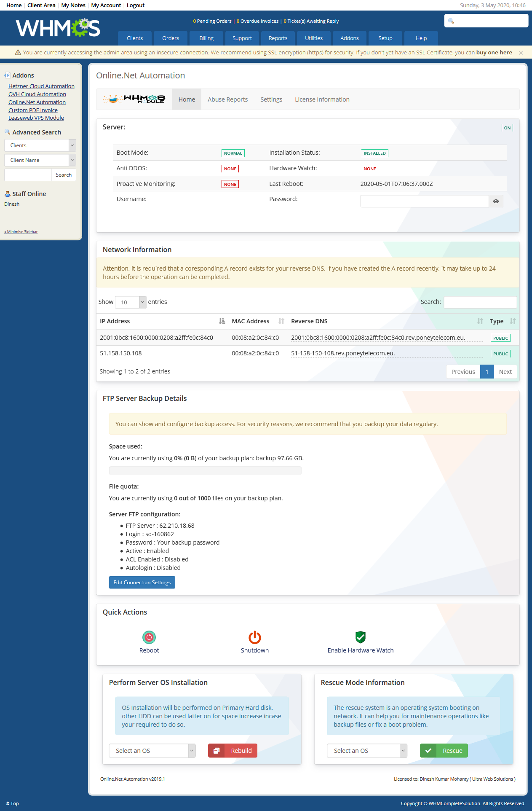The image size is (532, 811).
Task: Click Pending Orders status link
Action: click(x=212, y=21)
